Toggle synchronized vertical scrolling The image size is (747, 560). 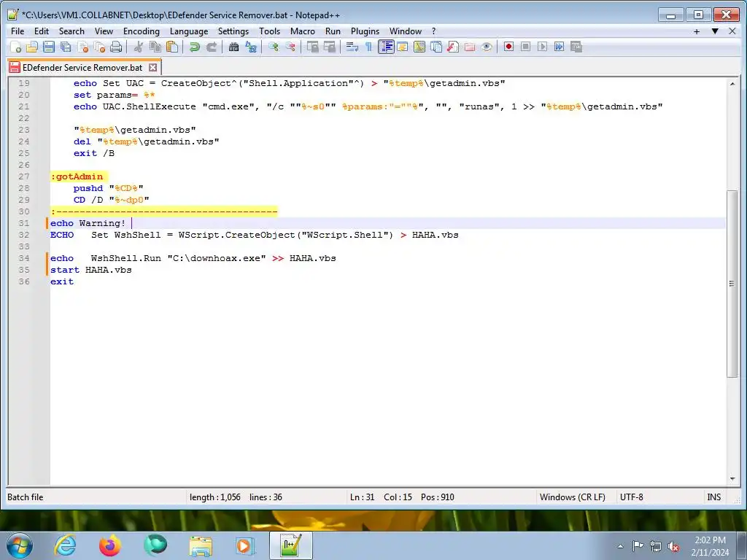pyautogui.click(x=312, y=47)
